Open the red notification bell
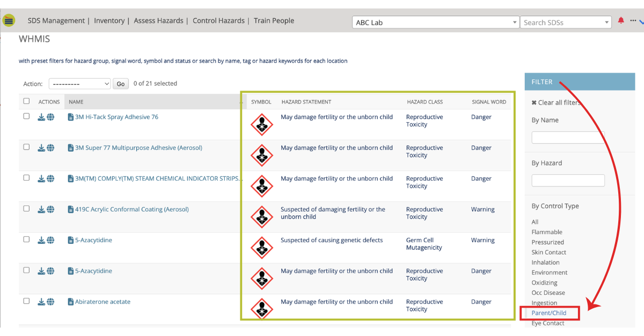Viewport: 644px width, 336px height. [x=621, y=21]
